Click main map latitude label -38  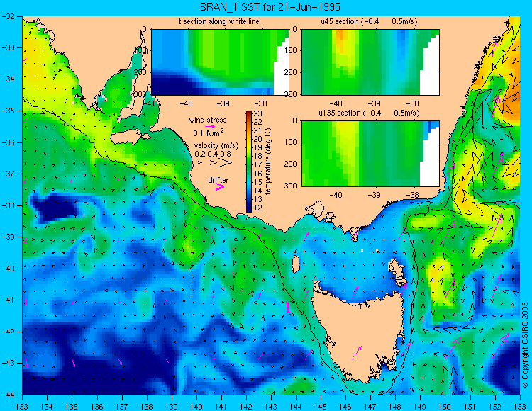tap(8, 205)
